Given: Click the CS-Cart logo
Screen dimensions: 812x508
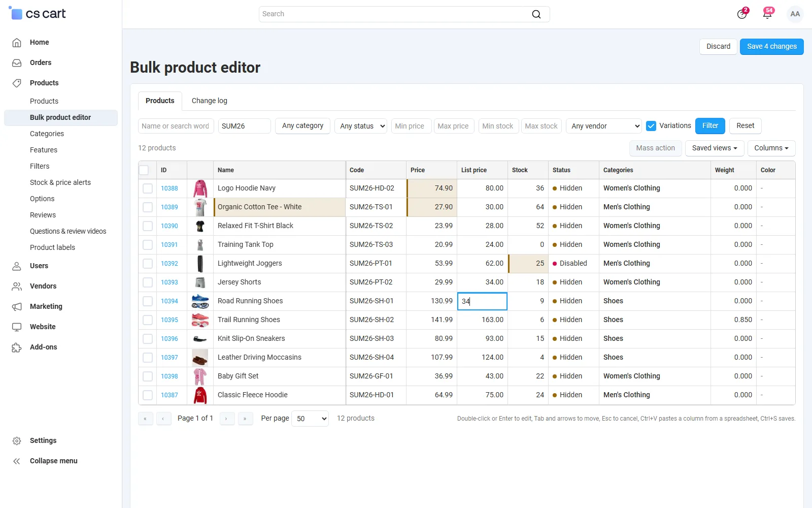Looking at the screenshot, I should click(37, 14).
